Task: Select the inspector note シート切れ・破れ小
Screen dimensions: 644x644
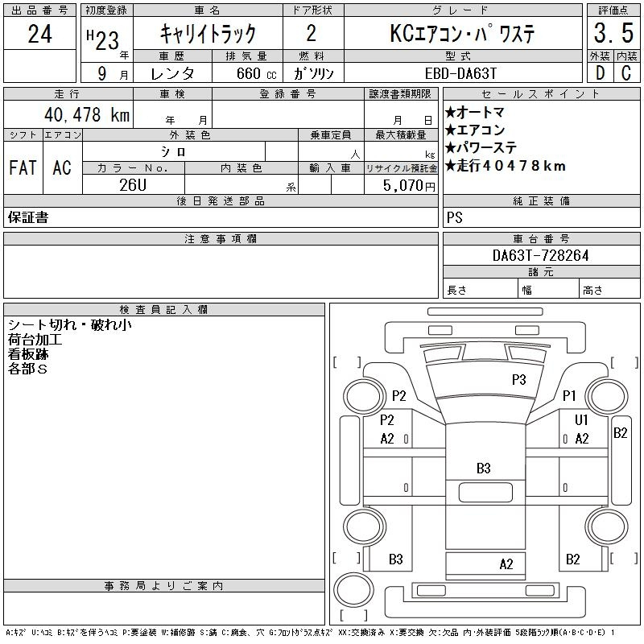Action: pos(70,325)
